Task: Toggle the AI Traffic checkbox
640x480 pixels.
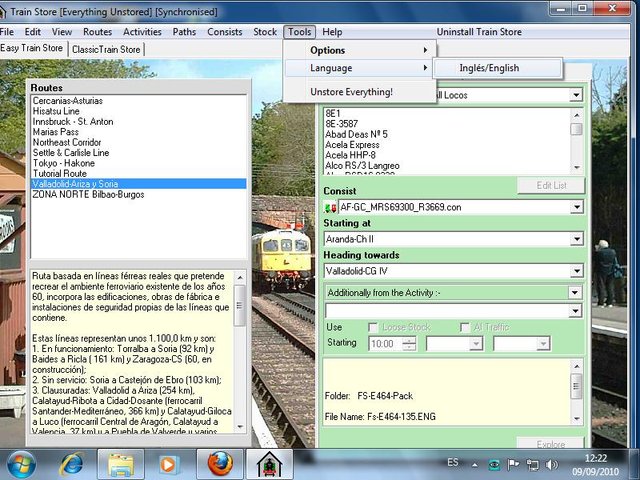Action: point(465,327)
